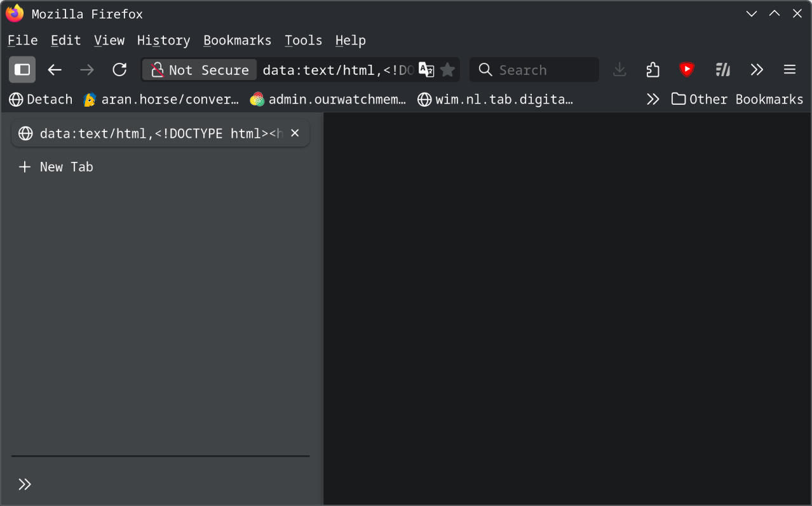Click the Not Secure site info indicator
The height and width of the screenshot is (506, 812).
pos(200,70)
